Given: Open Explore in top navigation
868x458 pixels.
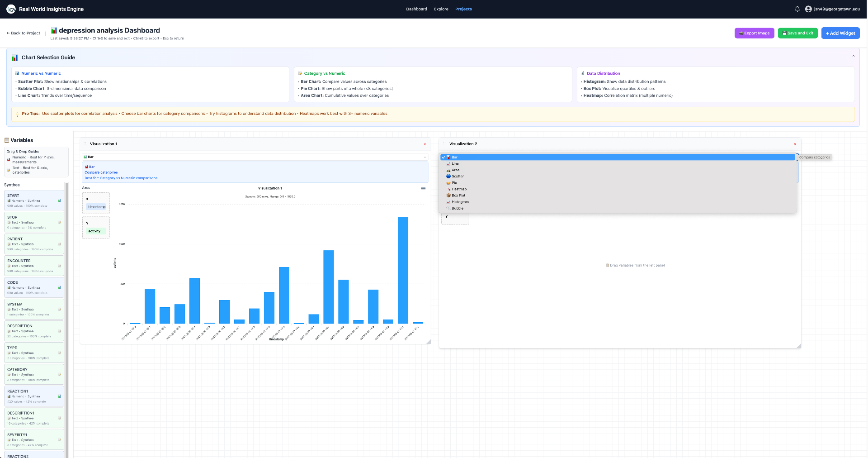Looking at the screenshot, I should pos(441,9).
